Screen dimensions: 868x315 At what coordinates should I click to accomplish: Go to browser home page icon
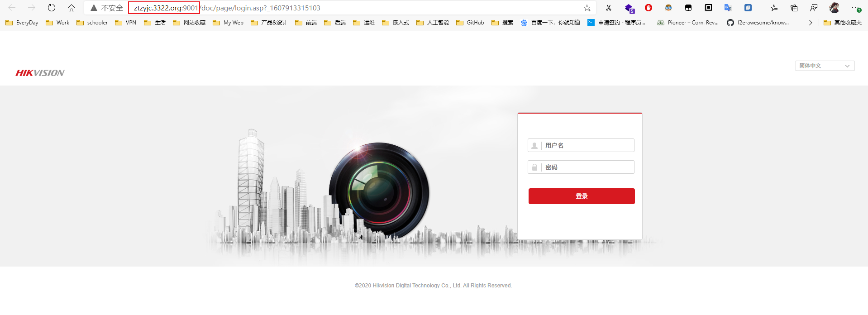click(72, 8)
